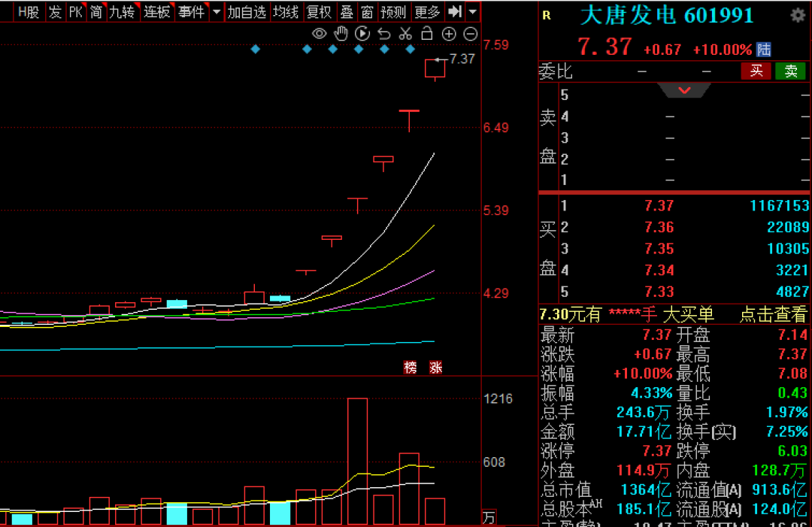This screenshot has width=812, height=527.
Task: Collapse the sell order book chevron
Action: (x=685, y=91)
